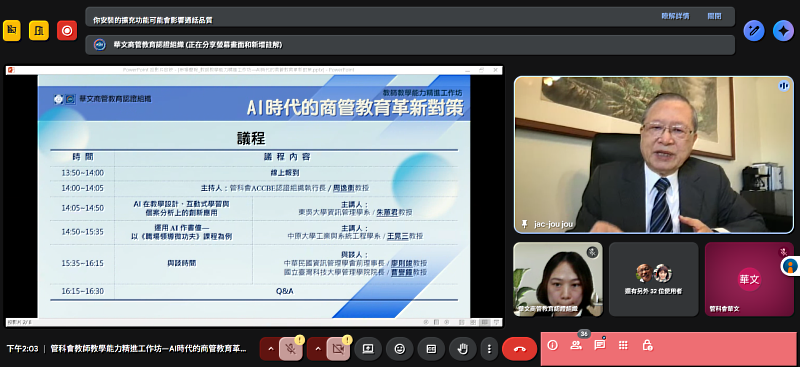Open the 還有另外 32 位使用者 tile

click(x=654, y=279)
